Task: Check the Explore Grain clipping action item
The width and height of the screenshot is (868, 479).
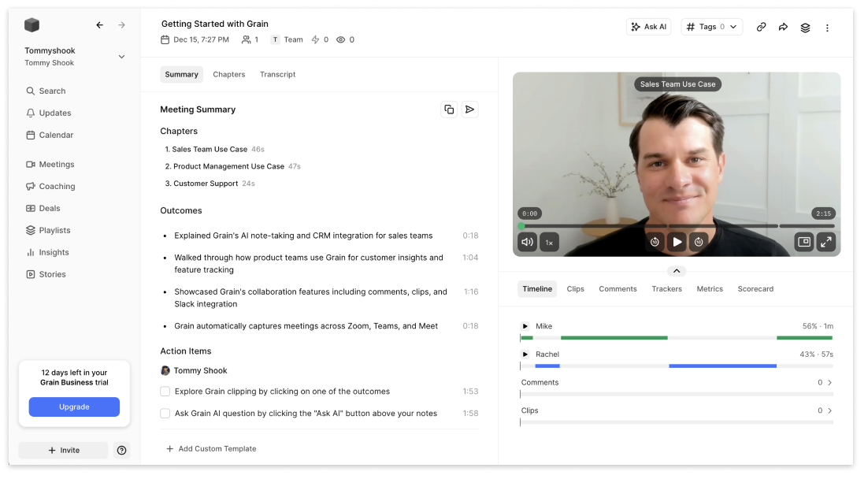Action: pyautogui.click(x=165, y=392)
